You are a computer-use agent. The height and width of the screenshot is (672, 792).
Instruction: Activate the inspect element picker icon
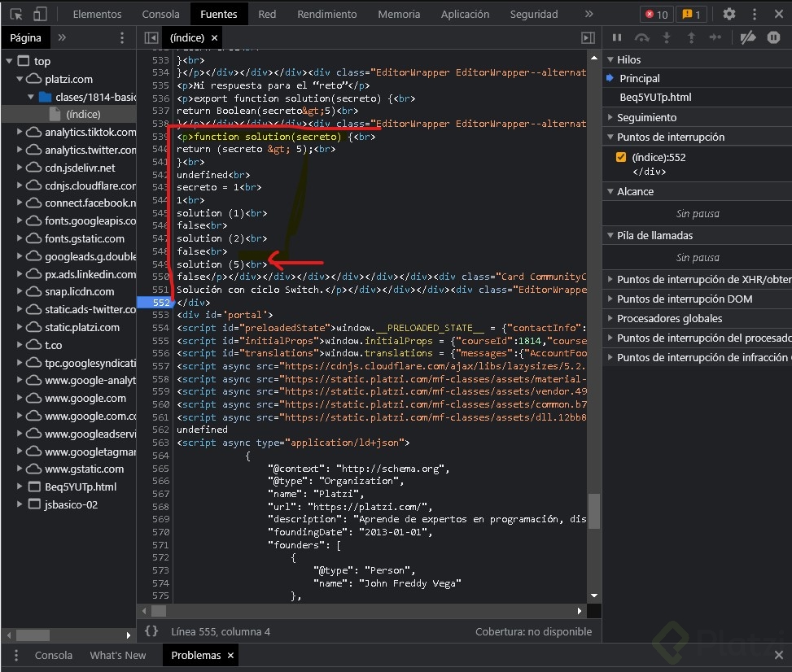[x=16, y=14]
